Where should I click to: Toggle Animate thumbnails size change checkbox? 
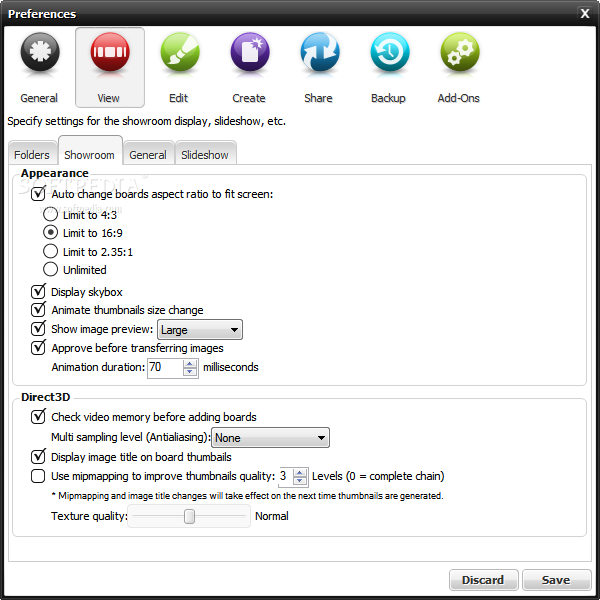point(38,310)
